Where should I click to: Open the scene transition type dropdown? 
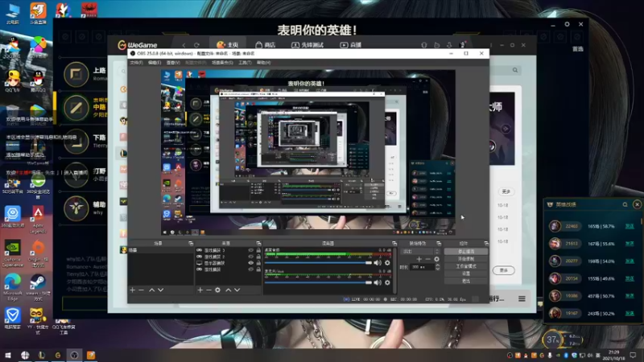[420, 251]
